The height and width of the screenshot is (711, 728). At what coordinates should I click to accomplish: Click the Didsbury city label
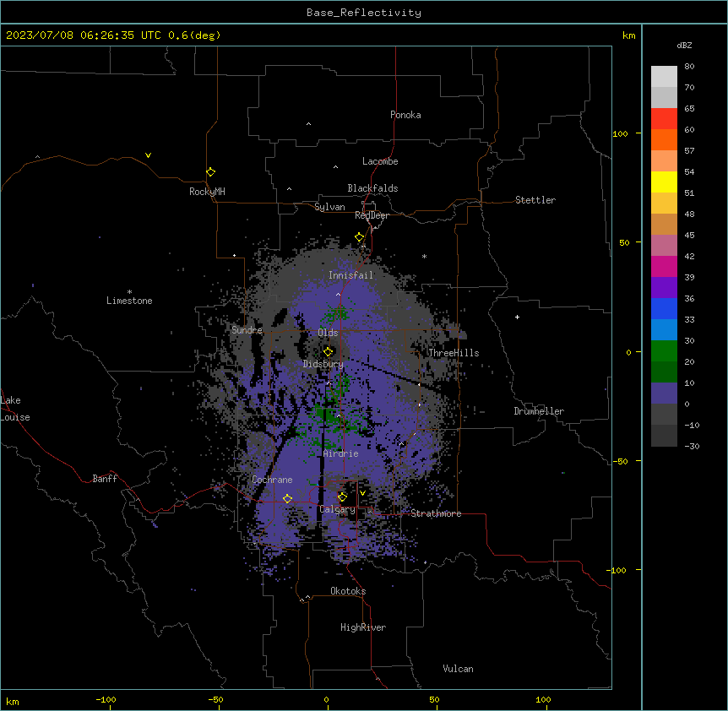point(323,364)
